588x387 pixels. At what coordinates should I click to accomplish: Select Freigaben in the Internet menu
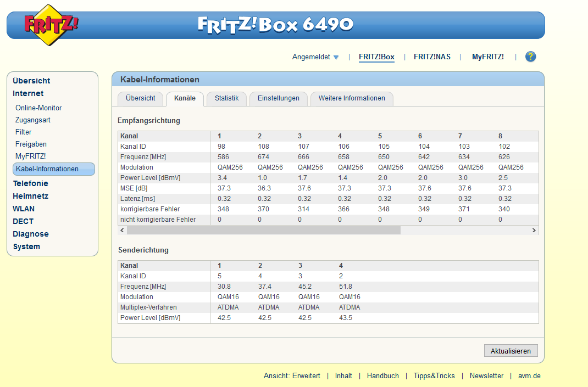pyautogui.click(x=31, y=144)
